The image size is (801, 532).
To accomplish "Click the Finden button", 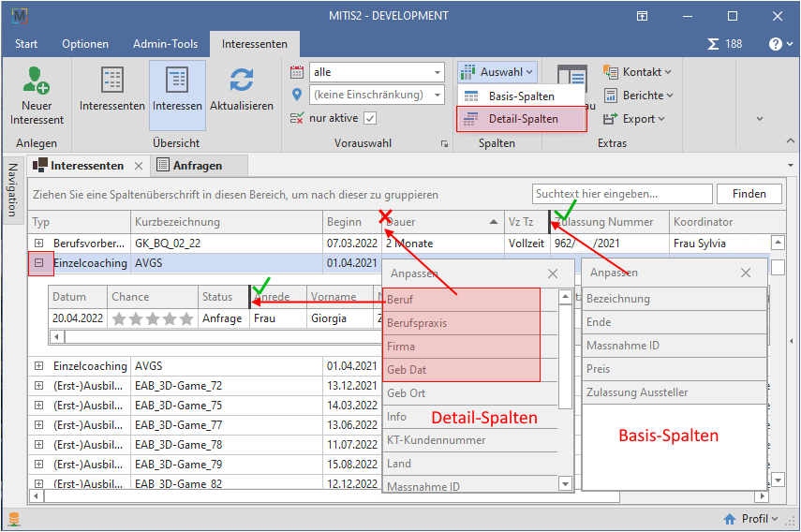I will [749, 194].
